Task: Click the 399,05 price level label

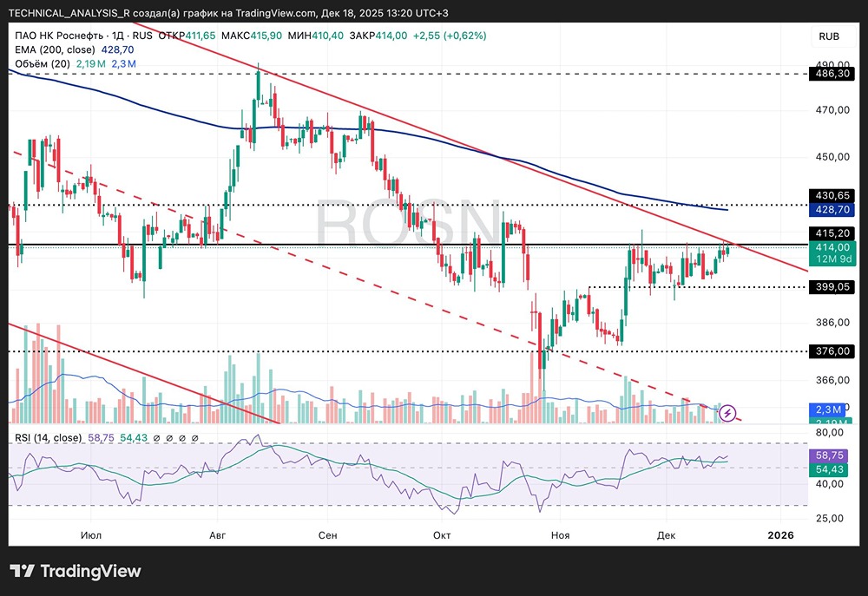Action: (832, 286)
